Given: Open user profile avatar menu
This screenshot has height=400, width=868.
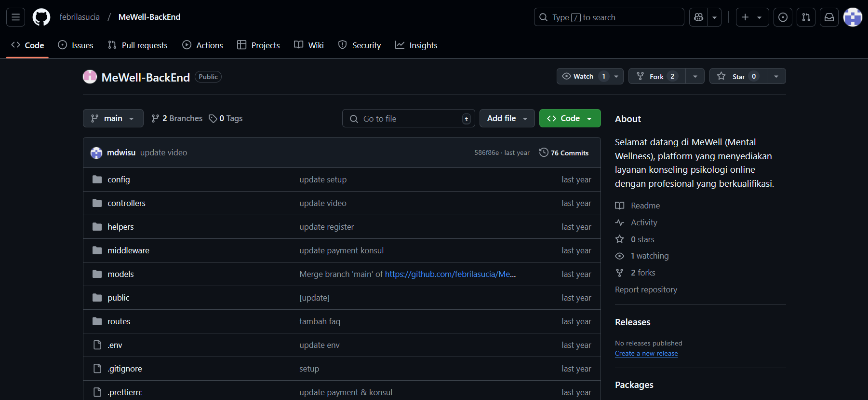Looking at the screenshot, I should tap(853, 17).
